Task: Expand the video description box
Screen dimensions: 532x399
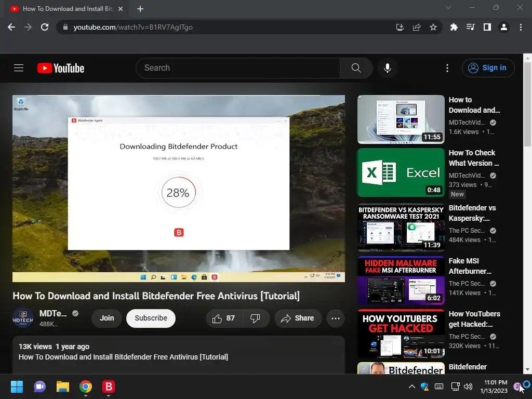Action: coord(179,355)
